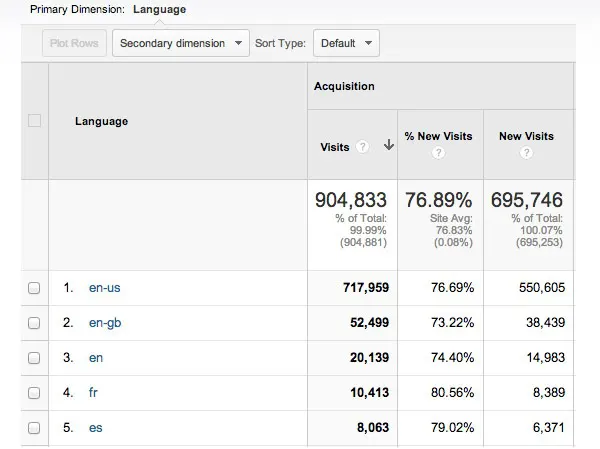Image resolution: width=600 pixels, height=449 pixels.
Task: Click the Plot Rows button
Action: point(74,43)
